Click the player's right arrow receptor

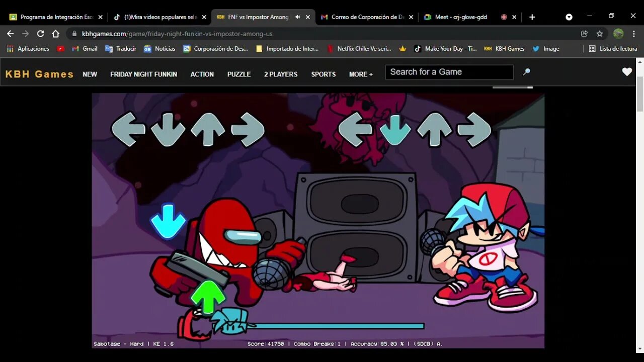coord(474,129)
